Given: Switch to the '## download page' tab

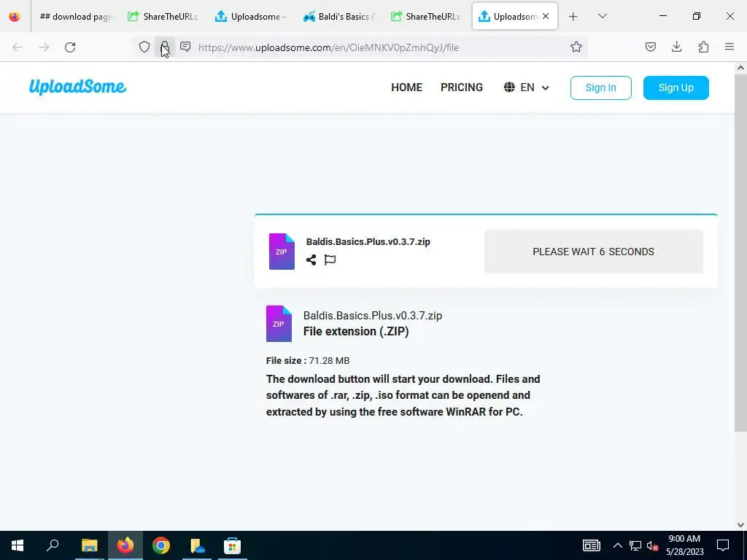Looking at the screenshot, I should [x=75, y=16].
